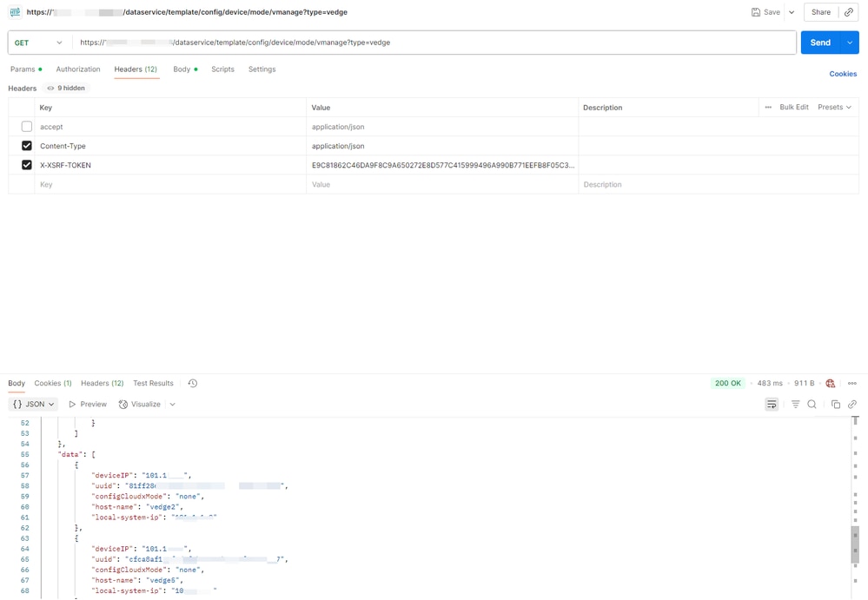Click the 200 OK status badge
This screenshot has height=600, width=868.
727,383
